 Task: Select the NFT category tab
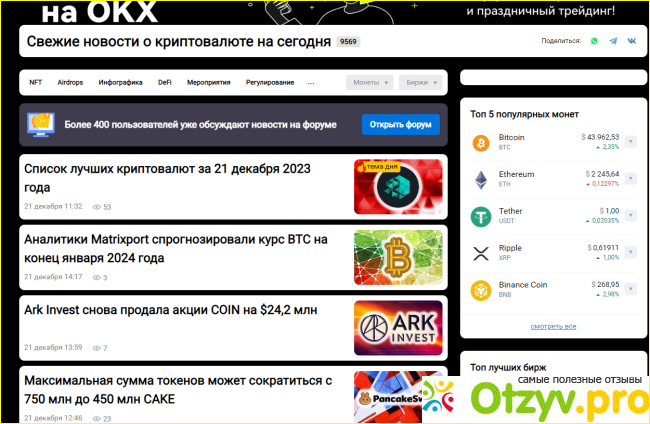coord(36,83)
